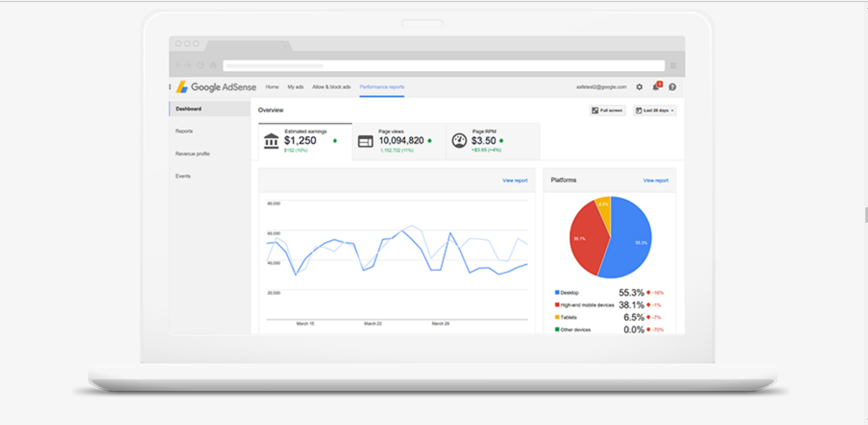Open the AdSense settings gear
The image size is (868, 425).
(x=639, y=86)
